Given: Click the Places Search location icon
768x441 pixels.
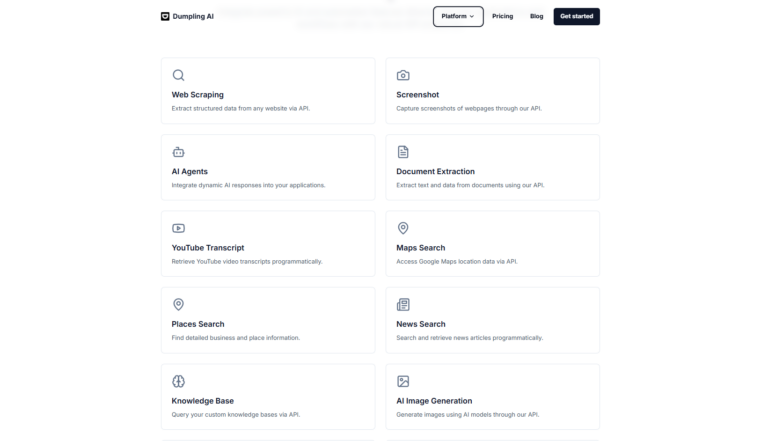Looking at the screenshot, I should 178,305.
